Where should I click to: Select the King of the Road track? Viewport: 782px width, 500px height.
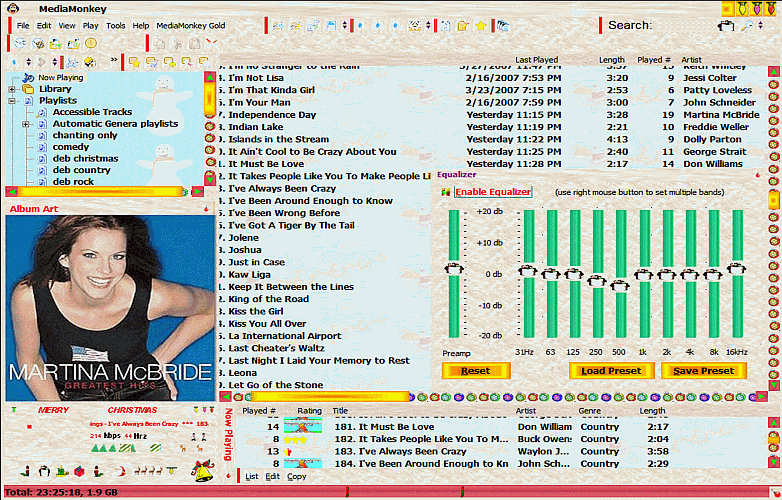point(324,299)
